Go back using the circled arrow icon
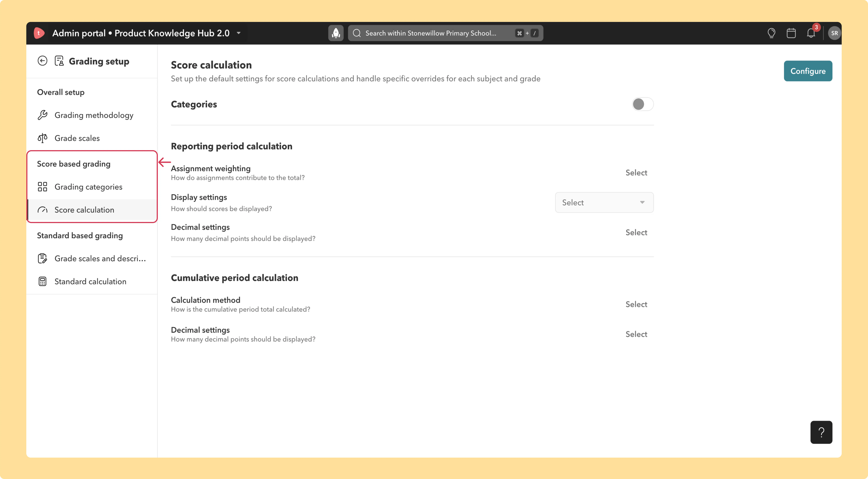868x479 pixels. [42, 61]
